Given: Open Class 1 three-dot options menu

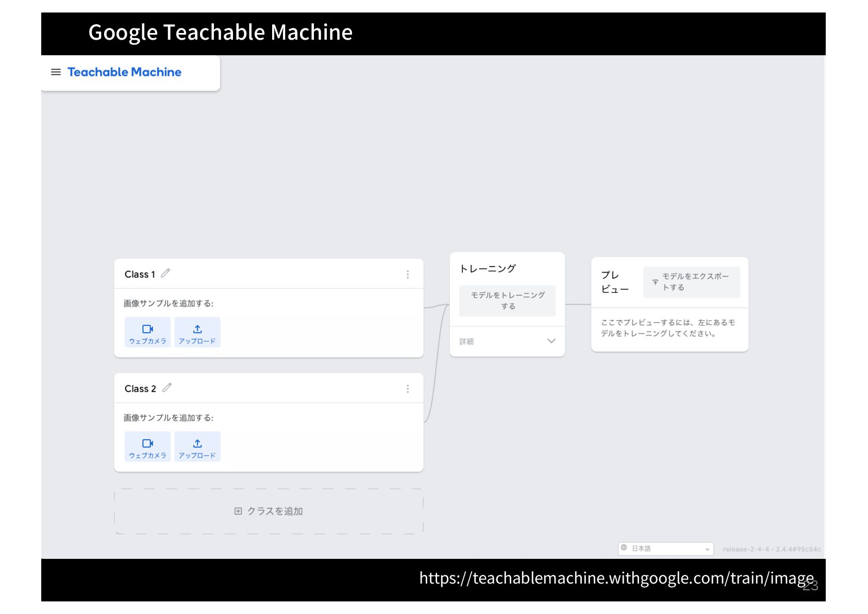Looking at the screenshot, I should 408,274.
